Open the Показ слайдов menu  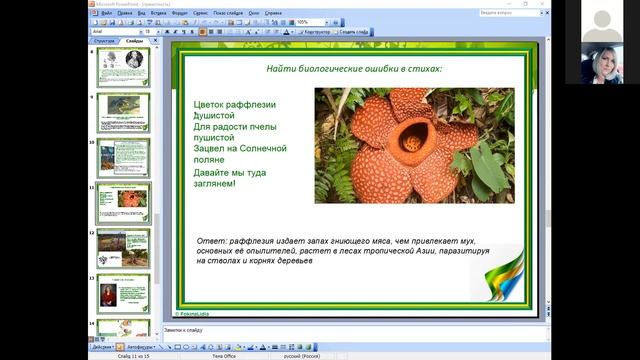coord(228,13)
